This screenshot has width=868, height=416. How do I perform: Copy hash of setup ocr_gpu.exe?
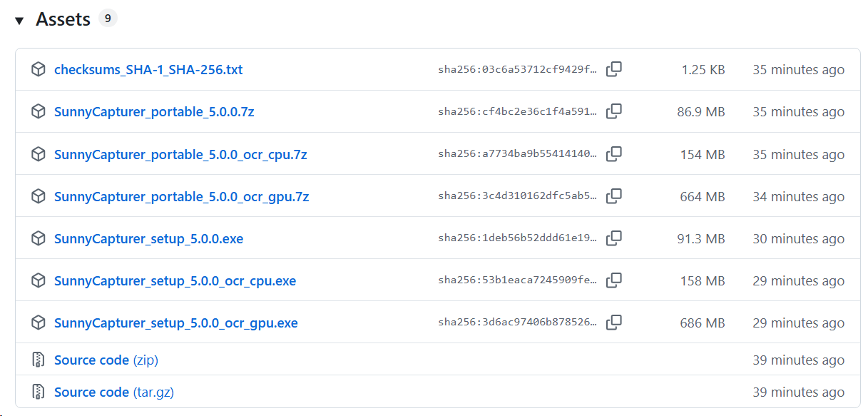pyautogui.click(x=613, y=323)
